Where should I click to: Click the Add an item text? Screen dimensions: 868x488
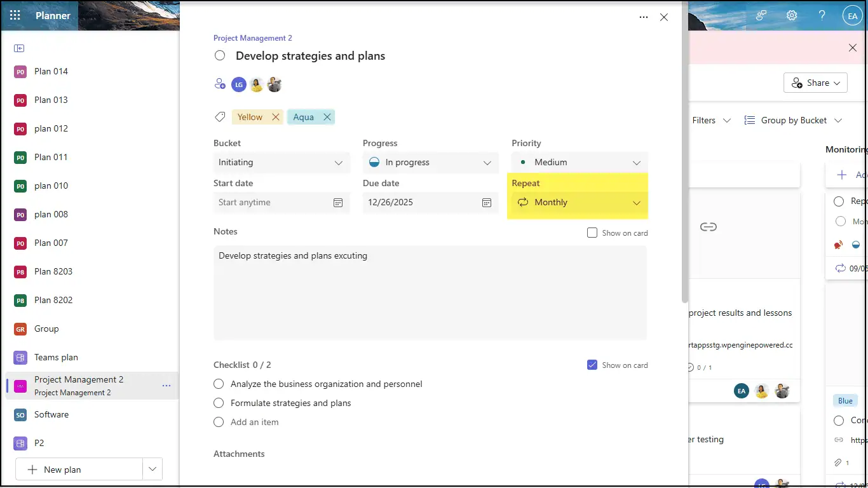254,422
